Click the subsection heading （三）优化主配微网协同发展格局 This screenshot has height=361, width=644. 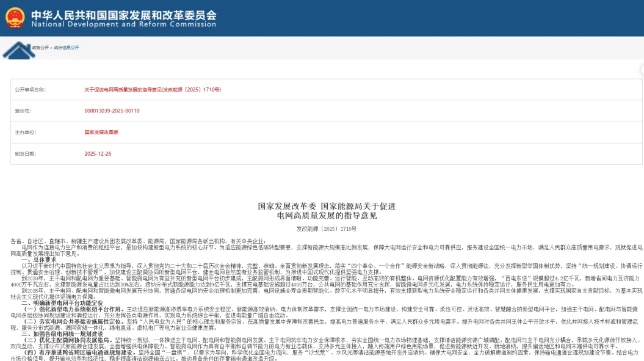(x=68, y=340)
